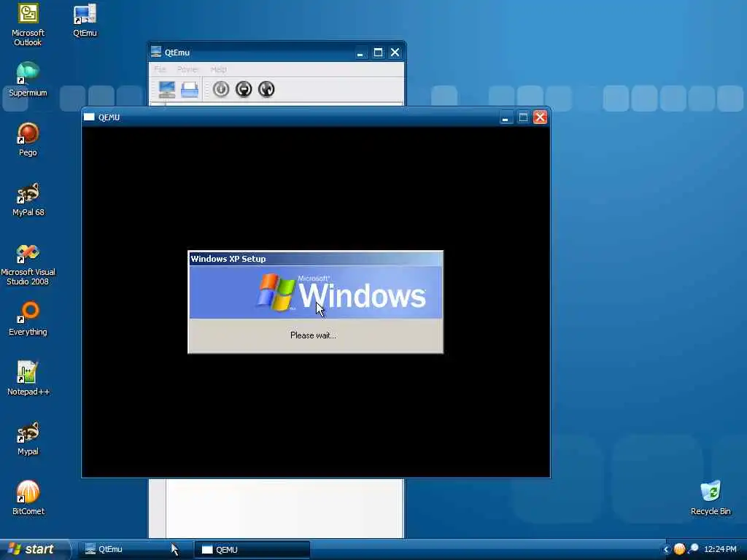Screen dimensions: 747x560
Task: Switch to QEMU via taskbar button
Action: [x=252, y=550]
